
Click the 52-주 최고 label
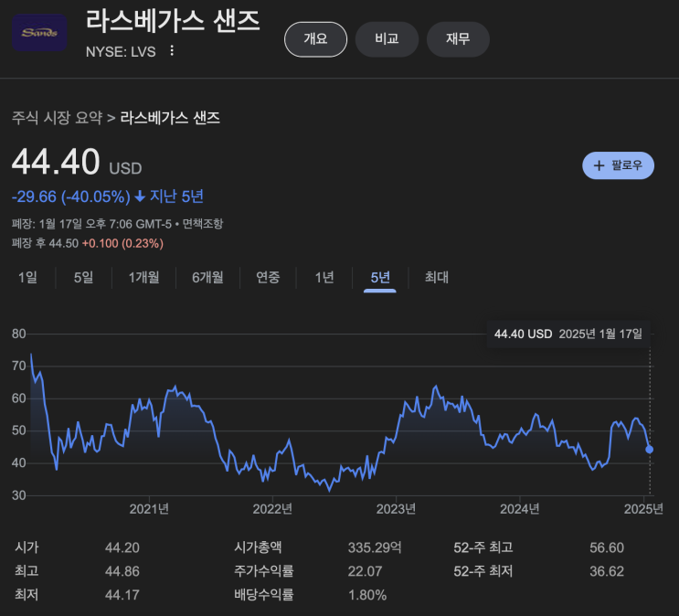pos(483,547)
